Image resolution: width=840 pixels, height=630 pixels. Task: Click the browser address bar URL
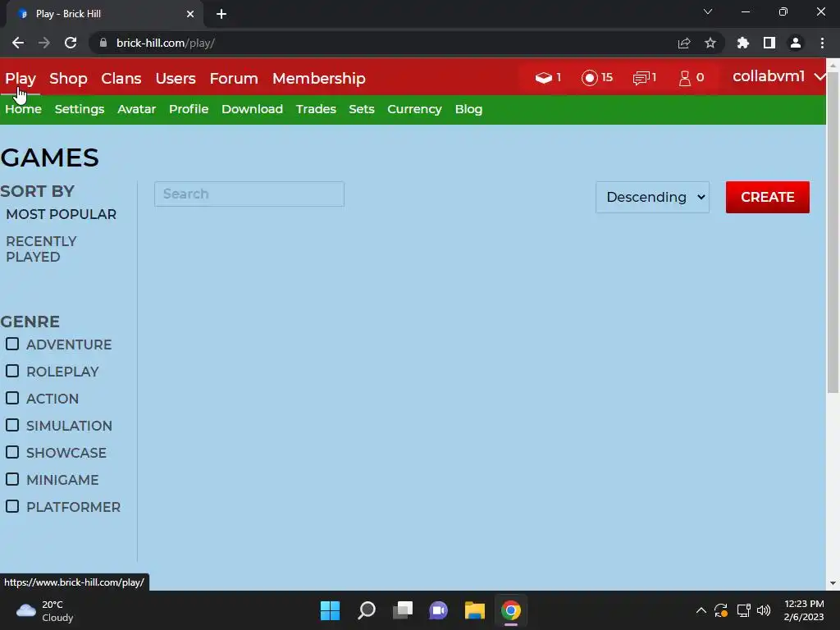click(166, 43)
